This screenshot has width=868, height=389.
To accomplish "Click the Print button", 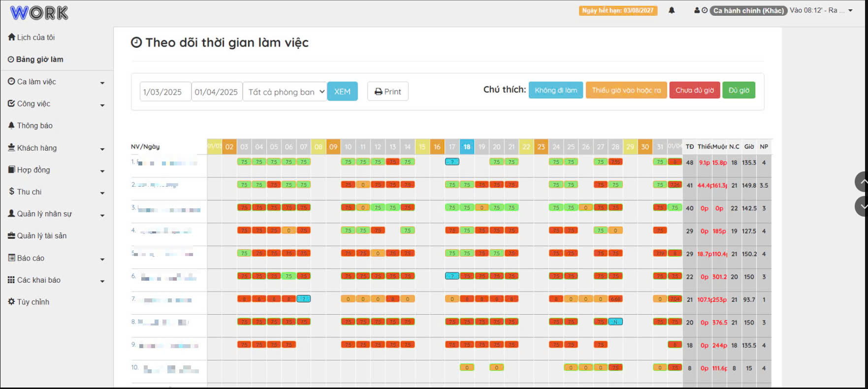I will click(387, 92).
